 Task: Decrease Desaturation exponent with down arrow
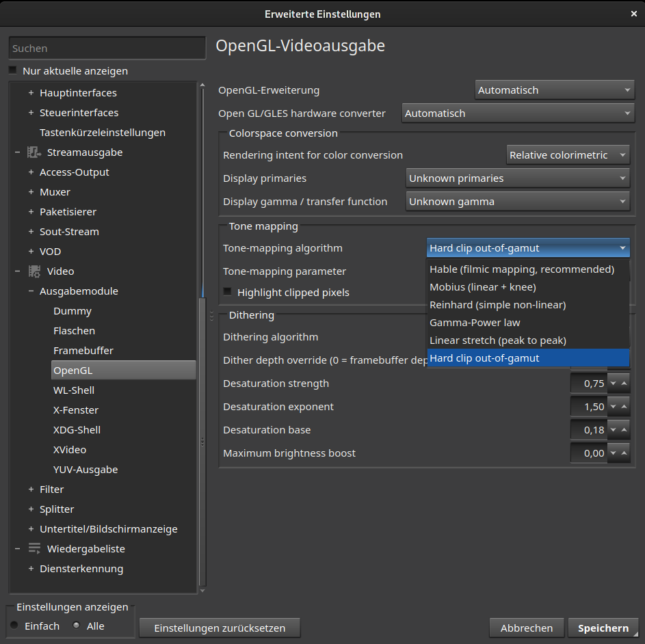pyautogui.click(x=613, y=407)
